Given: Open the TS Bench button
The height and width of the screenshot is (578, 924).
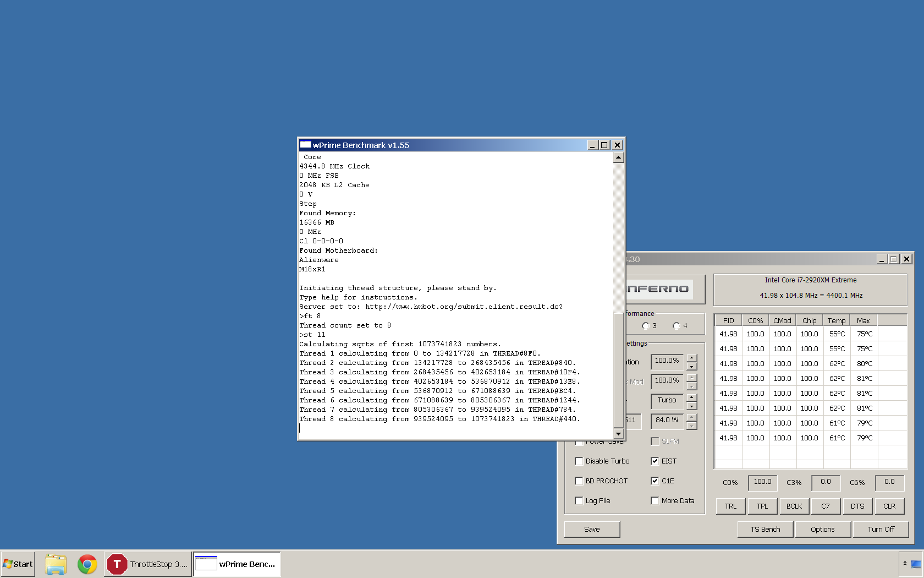Looking at the screenshot, I should pyautogui.click(x=765, y=530).
